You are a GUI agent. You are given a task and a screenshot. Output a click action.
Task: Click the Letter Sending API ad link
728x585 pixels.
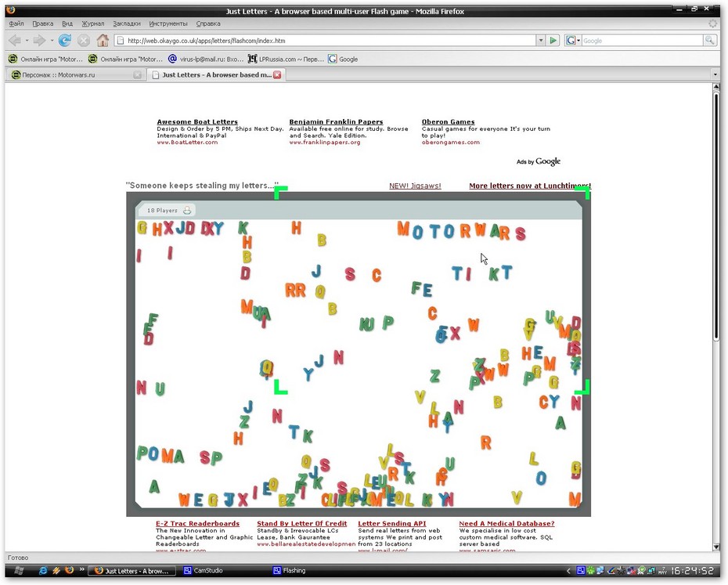coord(392,524)
